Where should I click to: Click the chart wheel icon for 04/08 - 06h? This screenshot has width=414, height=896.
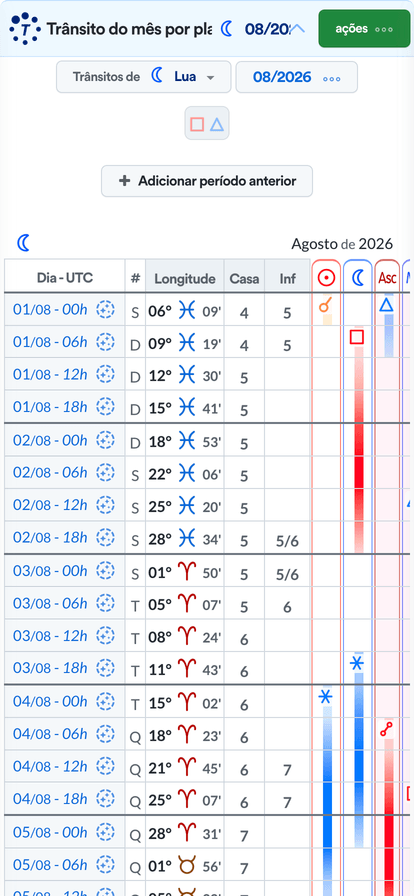(105, 734)
